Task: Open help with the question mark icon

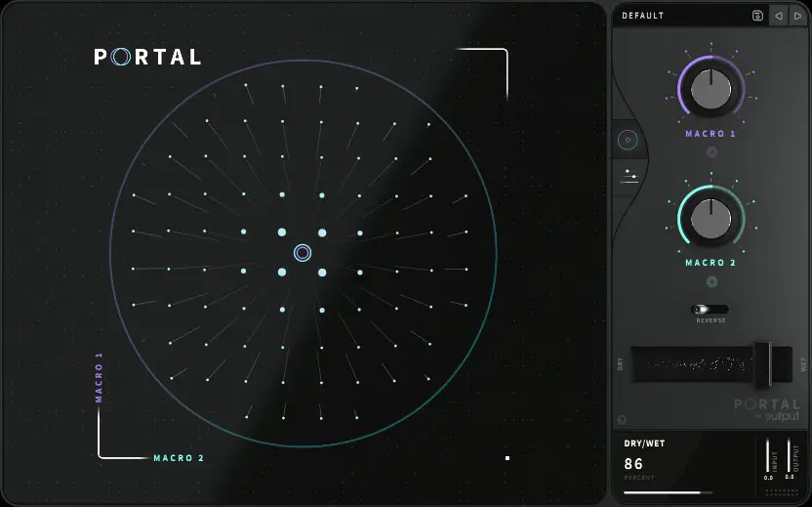Action: (622, 420)
